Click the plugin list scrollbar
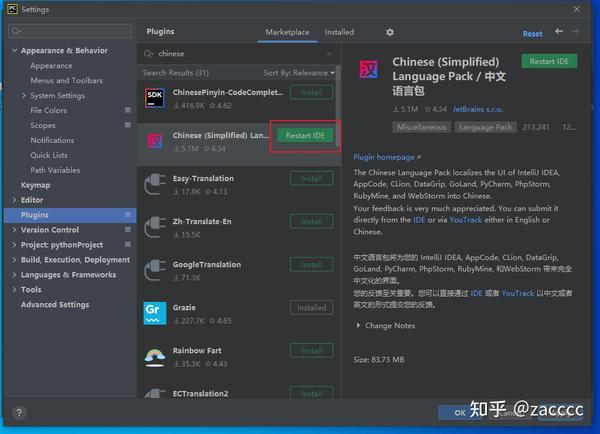This screenshot has height=434, width=600. point(338,106)
